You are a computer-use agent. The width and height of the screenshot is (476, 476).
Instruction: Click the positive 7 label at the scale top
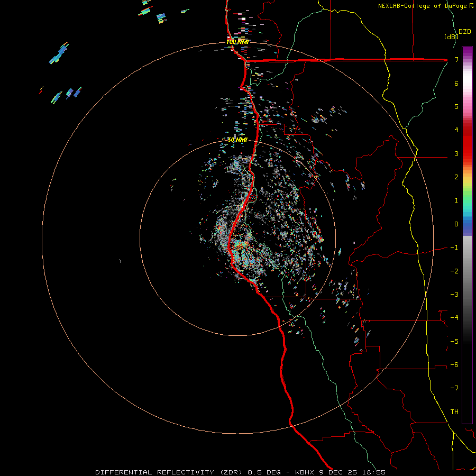(456, 59)
